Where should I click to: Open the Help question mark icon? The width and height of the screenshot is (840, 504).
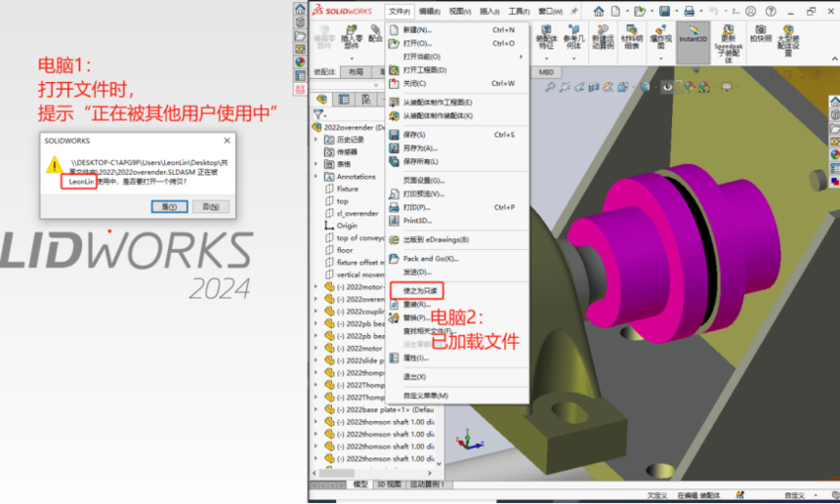(x=771, y=11)
